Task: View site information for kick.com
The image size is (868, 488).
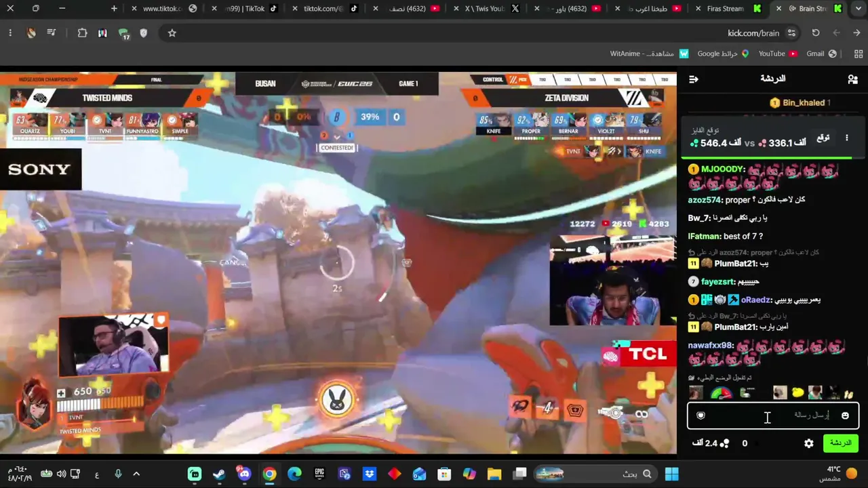Action: pos(791,33)
